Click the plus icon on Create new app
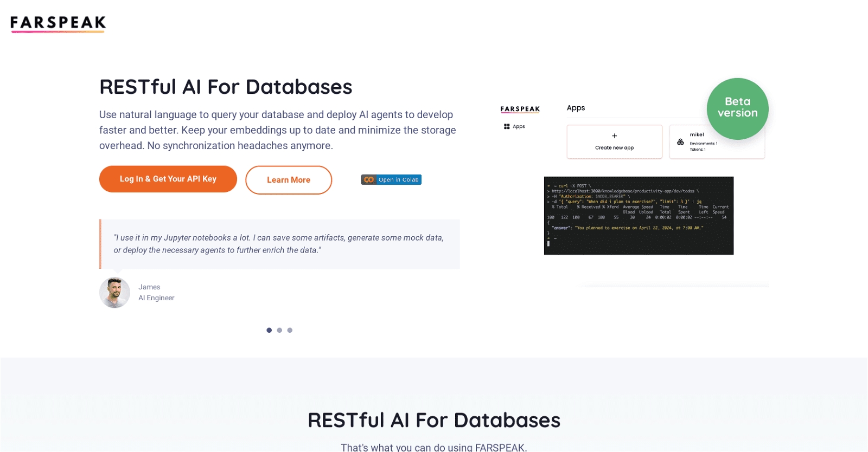Viewport: 868px width, 452px height. click(614, 136)
